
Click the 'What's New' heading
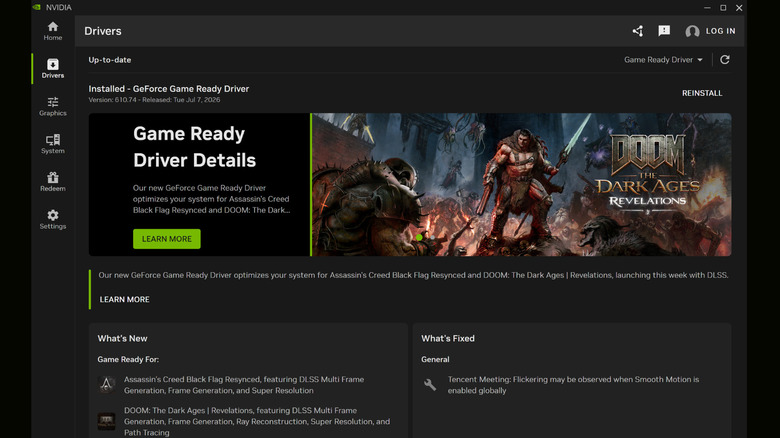click(122, 338)
